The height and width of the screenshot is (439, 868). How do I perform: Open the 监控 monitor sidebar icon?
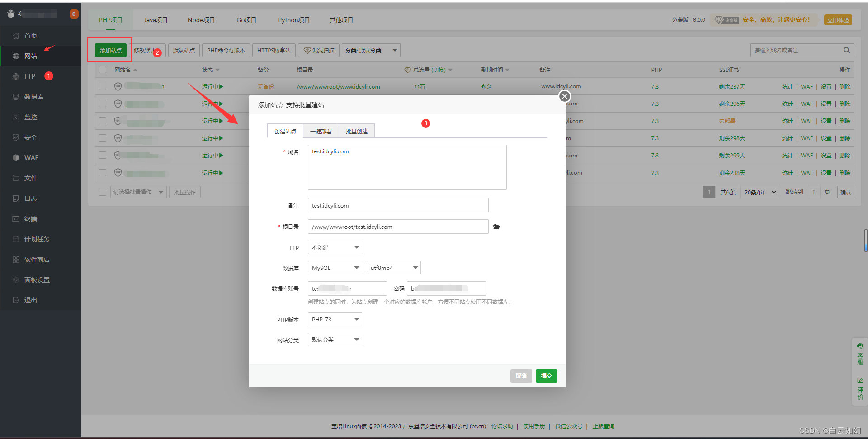[x=16, y=117]
